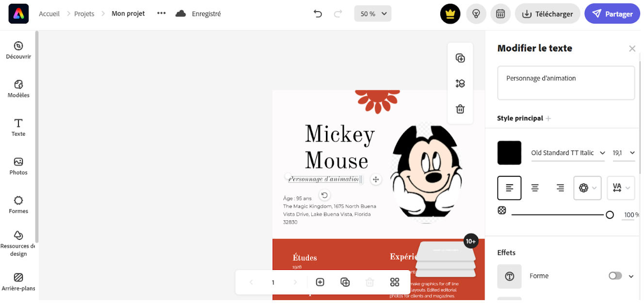Undo the last action
Image resolution: width=644 pixels, height=304 pixels.
(318, 14)
